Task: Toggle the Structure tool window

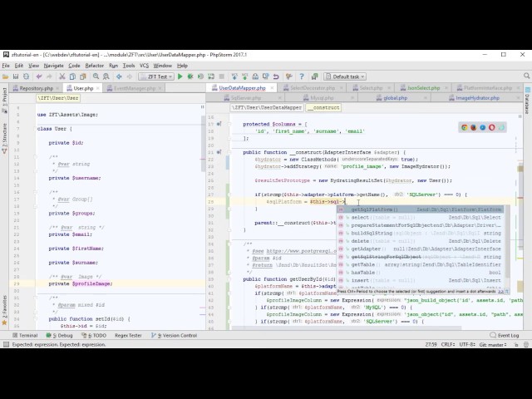Action: click(4, 139)
